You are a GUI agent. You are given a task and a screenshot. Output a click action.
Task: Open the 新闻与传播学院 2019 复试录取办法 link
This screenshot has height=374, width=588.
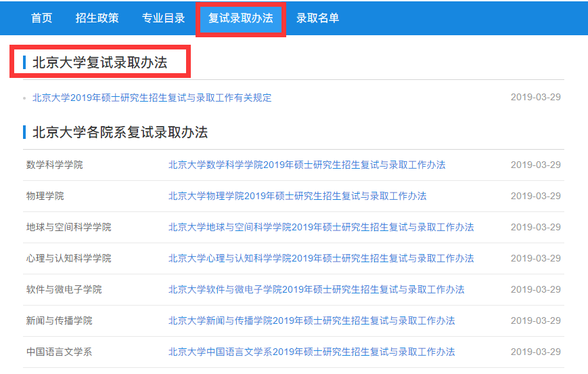click(x=311, y=320)
